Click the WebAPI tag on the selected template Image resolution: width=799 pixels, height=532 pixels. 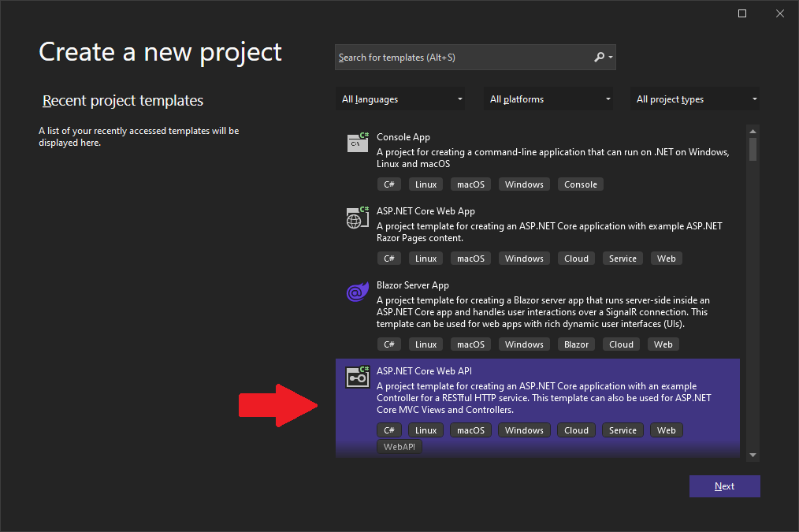click(x=399, y=446)
